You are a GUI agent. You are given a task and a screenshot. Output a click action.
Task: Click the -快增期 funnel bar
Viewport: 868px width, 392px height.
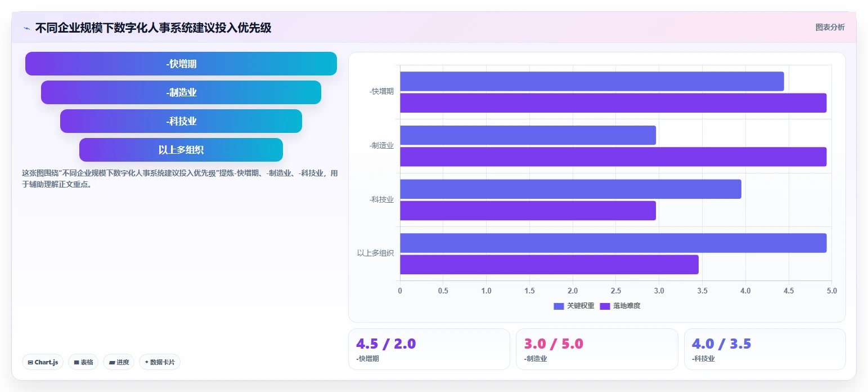pyautogui.click(x=181, y=64)
